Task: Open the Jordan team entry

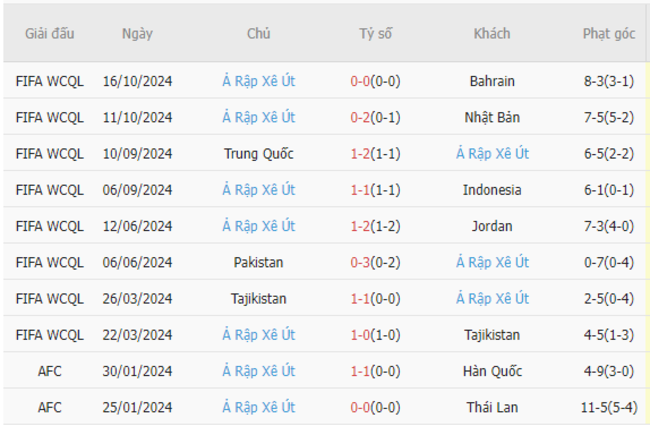Action: (x=492, y=226)
